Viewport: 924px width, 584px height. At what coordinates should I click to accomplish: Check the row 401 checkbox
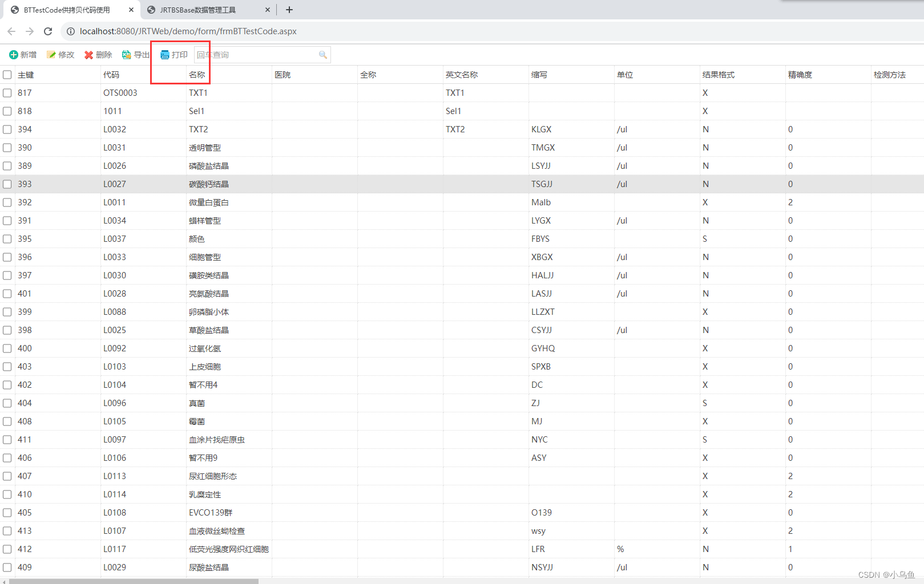[7, 294]
